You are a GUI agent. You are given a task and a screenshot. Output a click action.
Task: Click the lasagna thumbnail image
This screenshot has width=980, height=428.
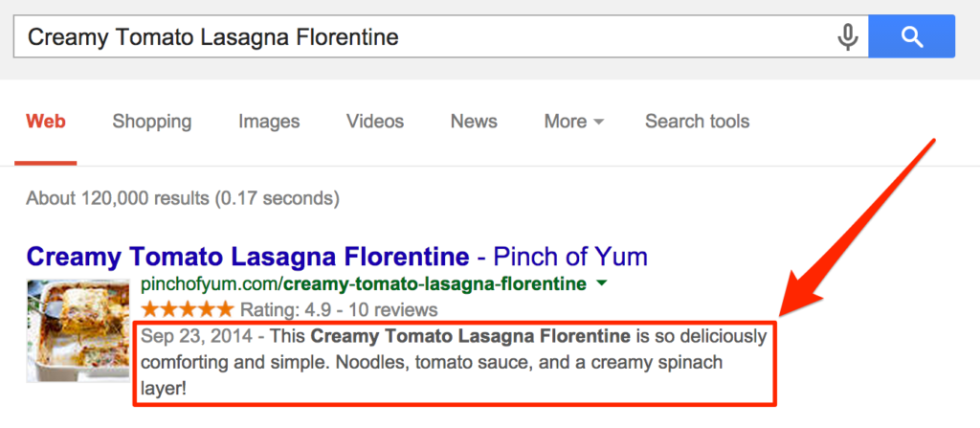(x=78, y=329)
